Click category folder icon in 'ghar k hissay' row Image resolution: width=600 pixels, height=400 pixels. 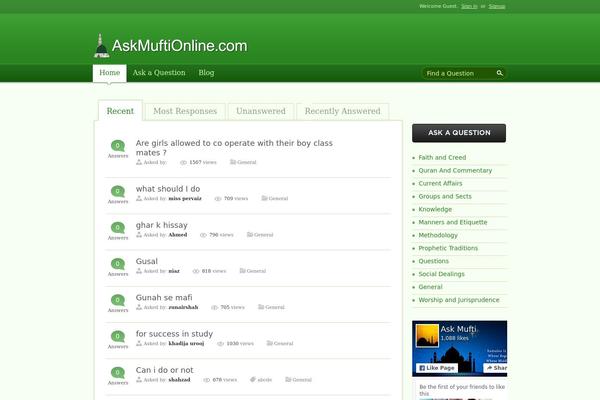click(250, 234)
